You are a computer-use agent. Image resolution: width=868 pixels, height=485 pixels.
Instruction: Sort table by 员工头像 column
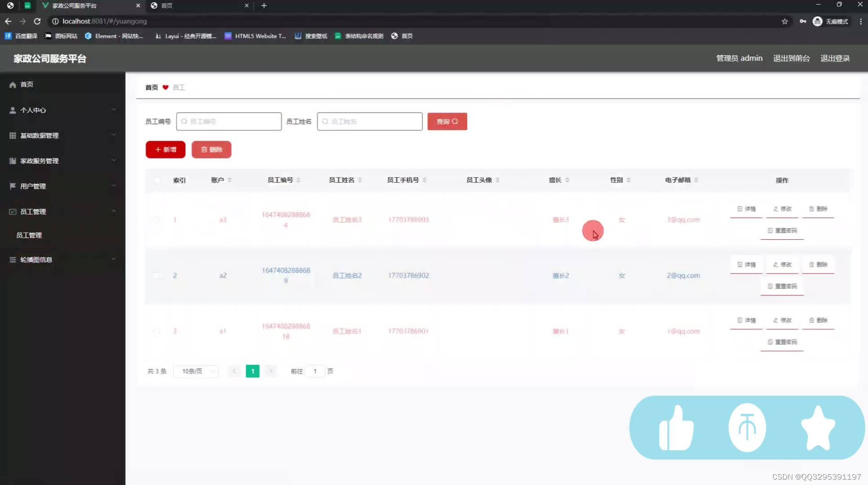pyautogui.click(x=497, y=180)
